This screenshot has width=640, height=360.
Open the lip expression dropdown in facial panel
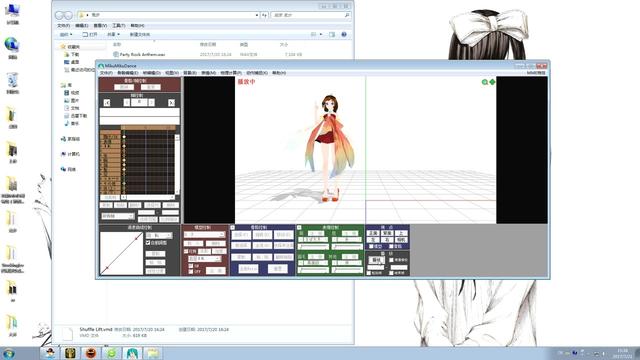tap(347, 239)
